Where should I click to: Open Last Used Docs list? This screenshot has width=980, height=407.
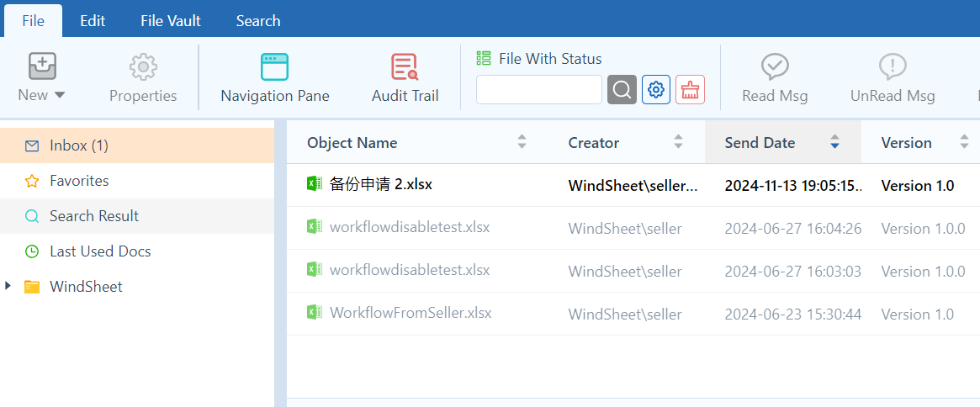coord(100,251)
